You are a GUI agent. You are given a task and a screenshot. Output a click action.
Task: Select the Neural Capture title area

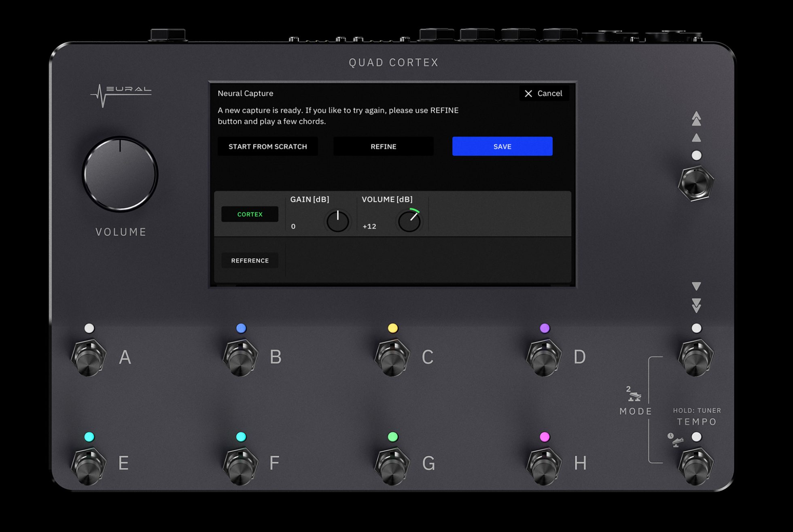click(x=245, y=93)
